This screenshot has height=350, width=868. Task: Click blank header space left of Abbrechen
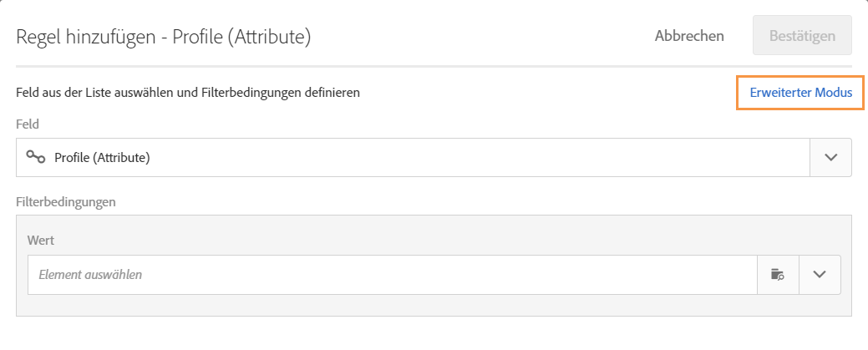point(485,37)
